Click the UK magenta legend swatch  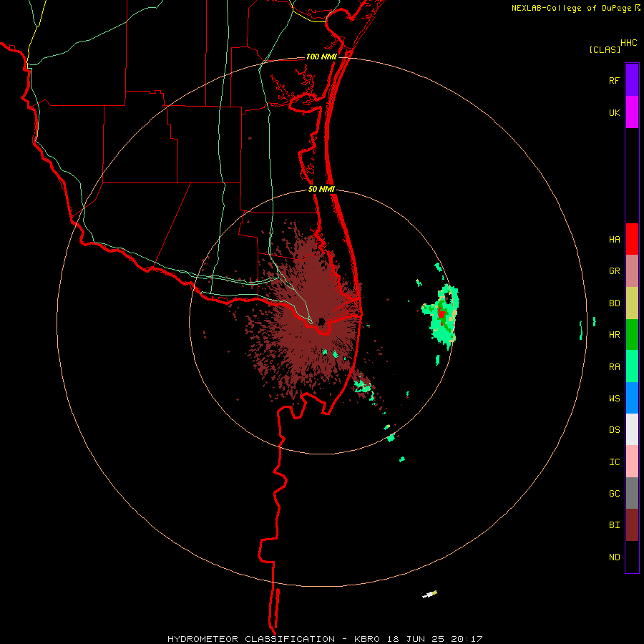[632, 112]
